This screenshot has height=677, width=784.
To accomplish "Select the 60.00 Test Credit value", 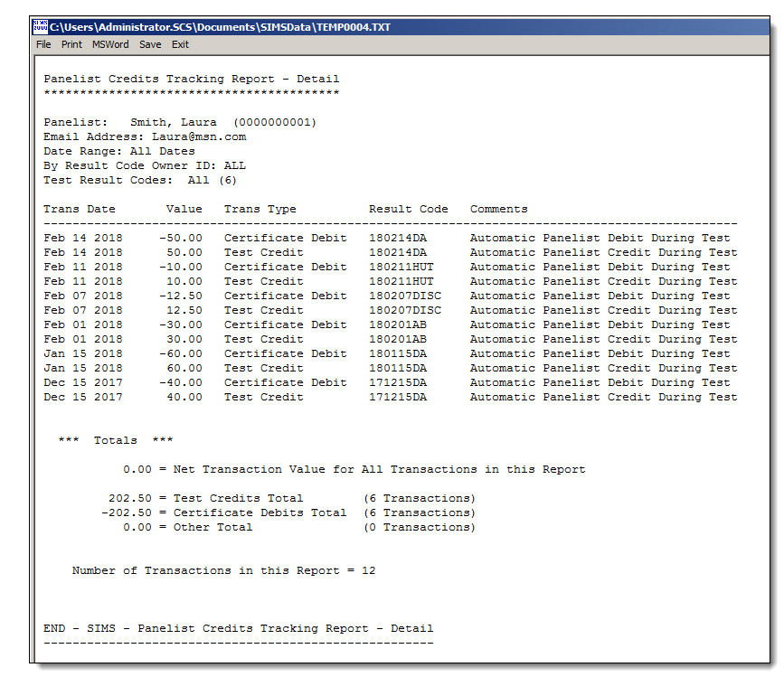I will click(184, 369).
